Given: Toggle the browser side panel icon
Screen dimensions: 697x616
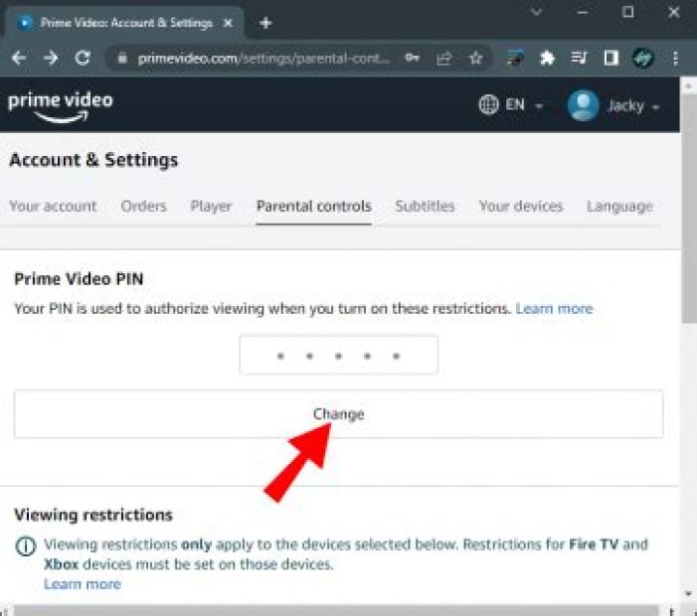Looking at the screenshot, I should click(x=611, y=58).
